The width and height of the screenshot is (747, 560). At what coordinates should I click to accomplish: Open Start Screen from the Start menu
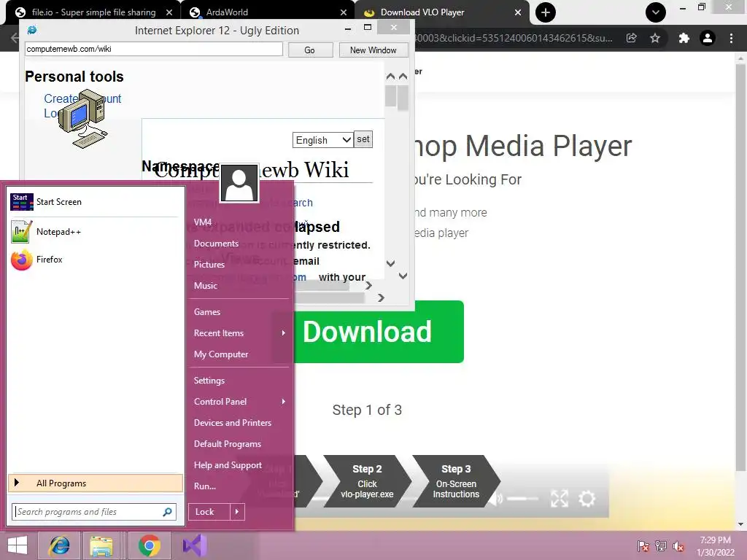point(94,202)
